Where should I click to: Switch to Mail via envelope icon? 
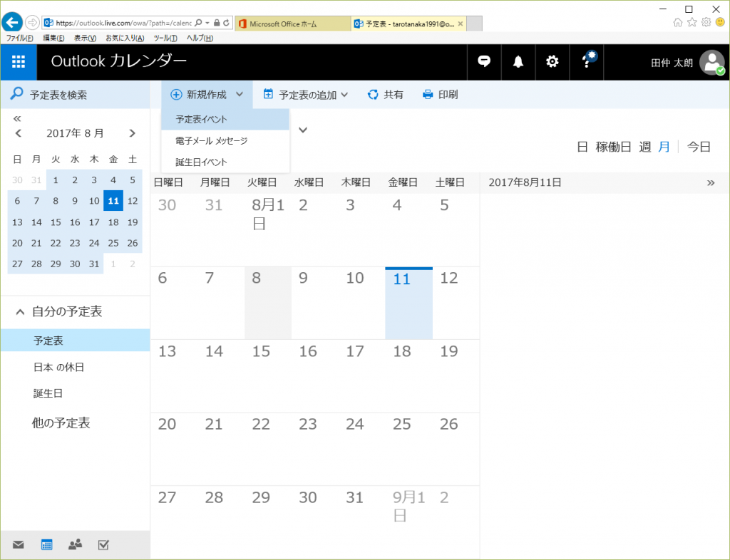(18, 544)
